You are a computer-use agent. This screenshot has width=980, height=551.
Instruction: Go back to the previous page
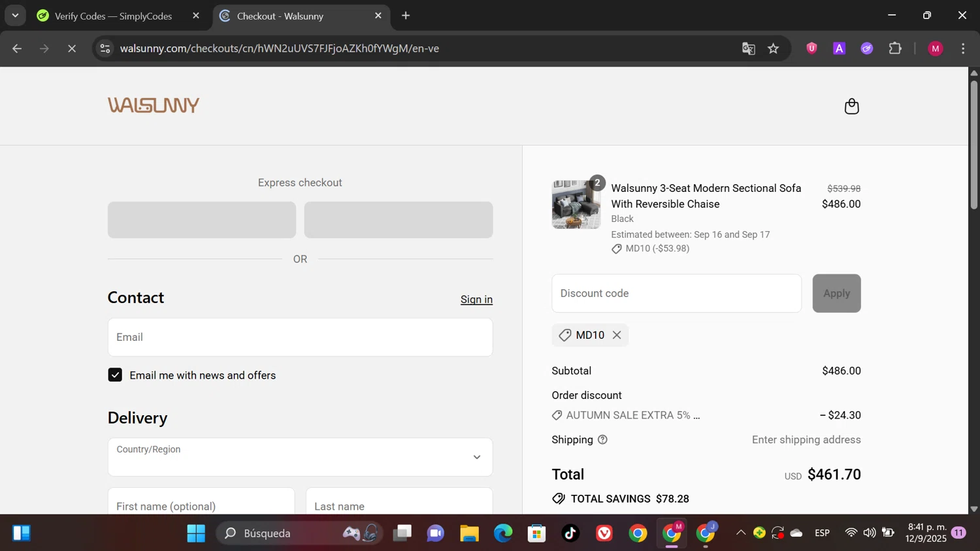[x=17, y=48]
